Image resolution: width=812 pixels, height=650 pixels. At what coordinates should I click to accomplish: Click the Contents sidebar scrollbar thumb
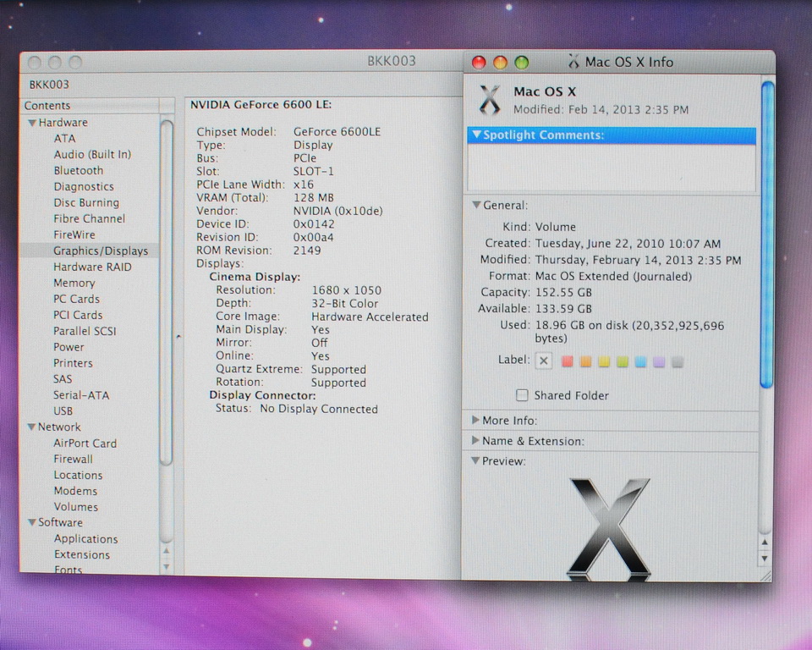point(167,293)
